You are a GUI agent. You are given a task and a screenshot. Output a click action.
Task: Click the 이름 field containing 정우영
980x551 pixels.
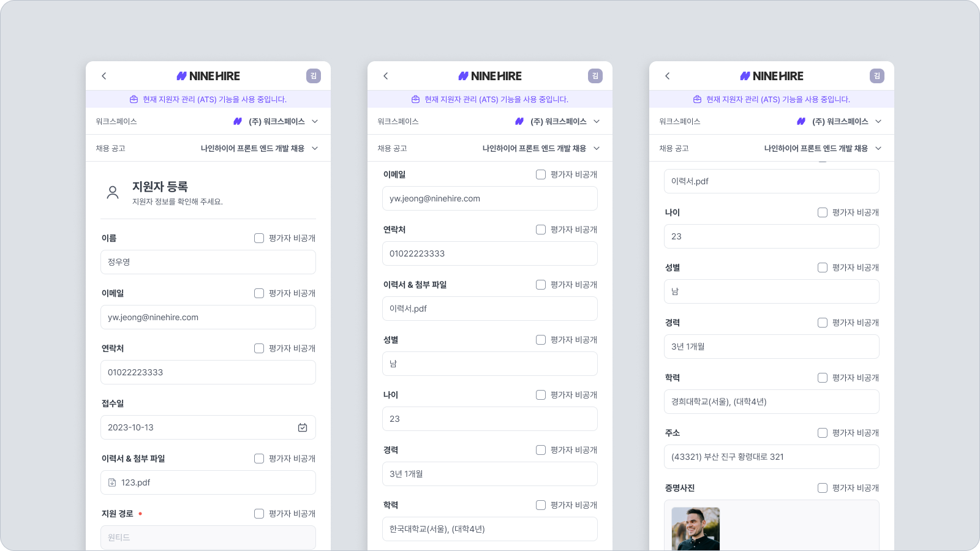[208, 262]
